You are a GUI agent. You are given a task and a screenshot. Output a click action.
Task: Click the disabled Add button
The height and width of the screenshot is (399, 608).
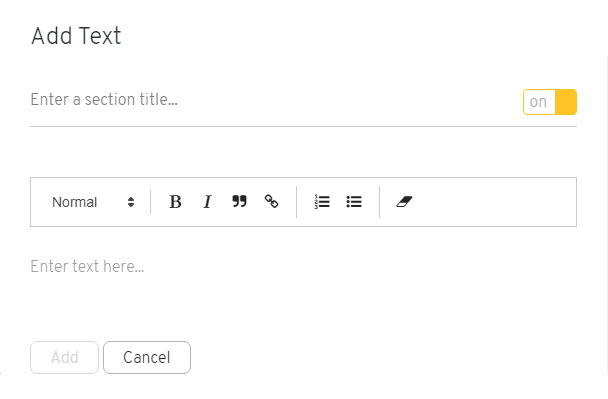tap(64, 358)
